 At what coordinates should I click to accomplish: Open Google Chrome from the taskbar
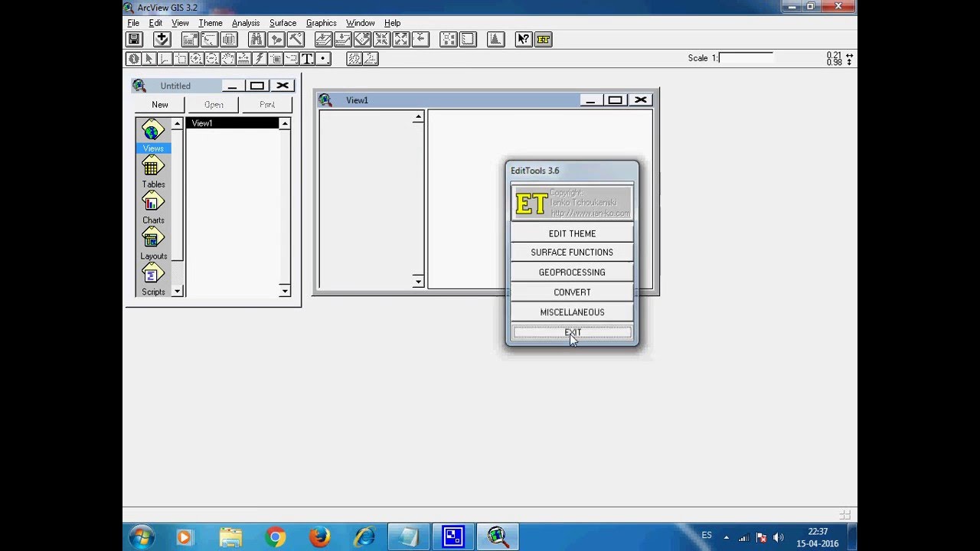click(x=275, y=537)
